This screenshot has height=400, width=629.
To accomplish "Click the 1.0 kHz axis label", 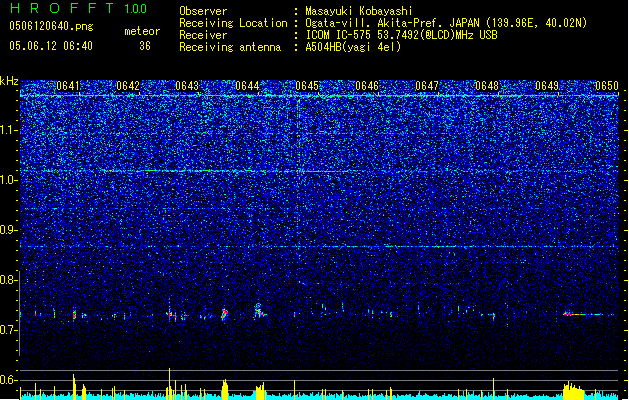I will [x=8, y=180].
